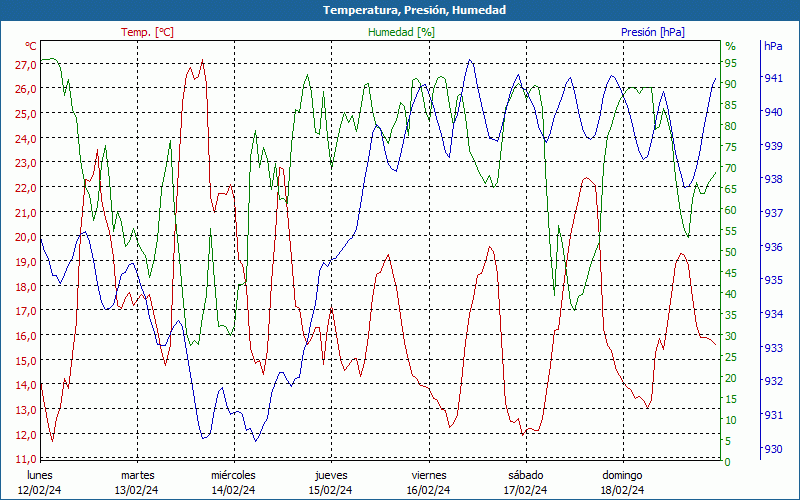This screenshot has width=800, height=500.
Task: Click the 939 hPa pressure axis value
Action: pos(773,146)
